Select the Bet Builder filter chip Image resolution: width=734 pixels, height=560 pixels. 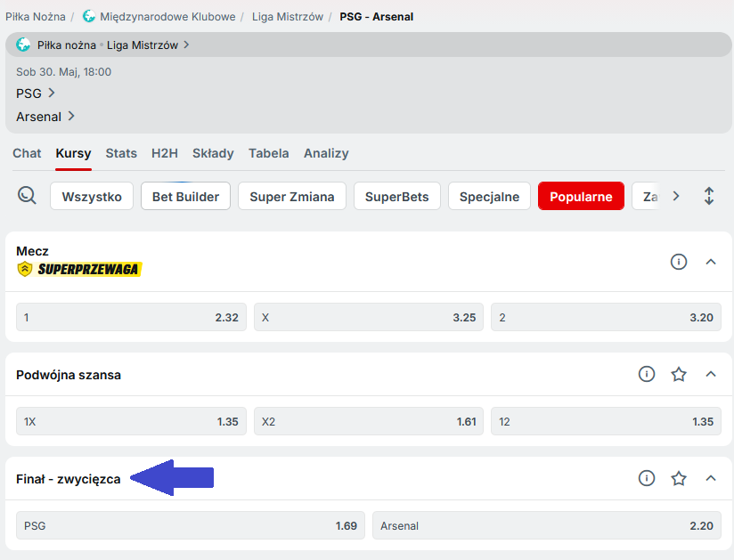[x=185, y=196]
